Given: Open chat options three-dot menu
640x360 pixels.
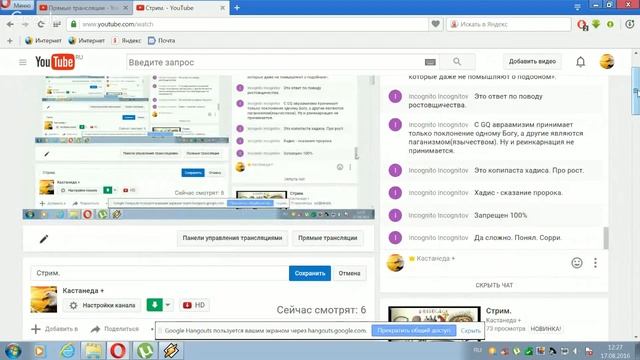Looking at the screenshot, I should (x=596, y=263).
